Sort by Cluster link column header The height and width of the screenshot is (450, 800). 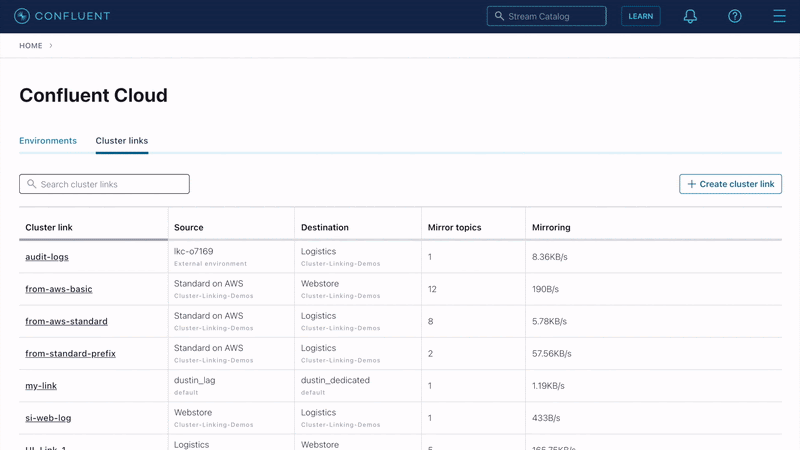[49, 228]
